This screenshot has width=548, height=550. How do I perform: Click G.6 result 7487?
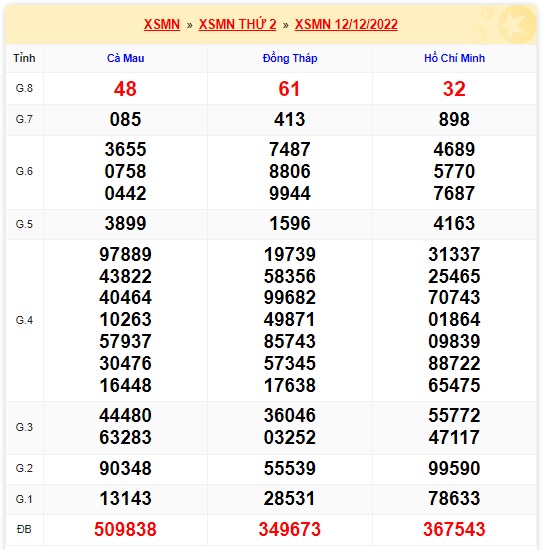click(x=290, y=149)
